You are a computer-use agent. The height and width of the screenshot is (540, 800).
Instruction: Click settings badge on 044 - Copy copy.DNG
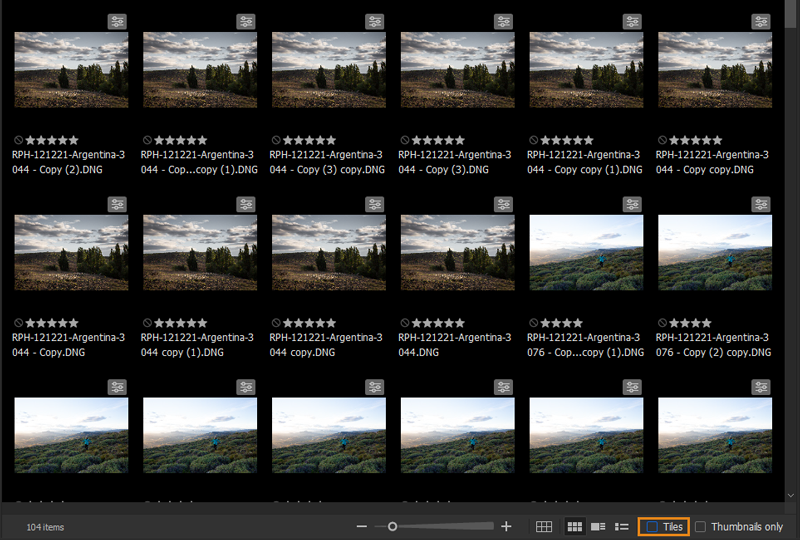pyautogui.click(x=761, y=22)
